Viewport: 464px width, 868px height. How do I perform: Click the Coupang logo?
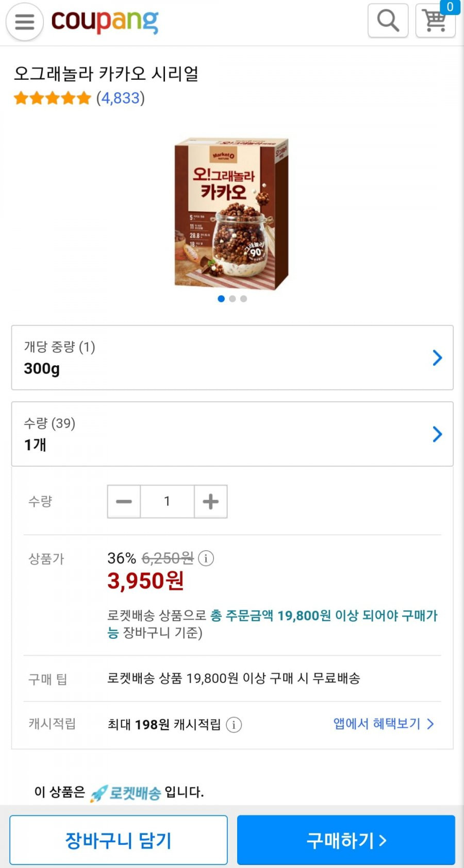point(105,21)
